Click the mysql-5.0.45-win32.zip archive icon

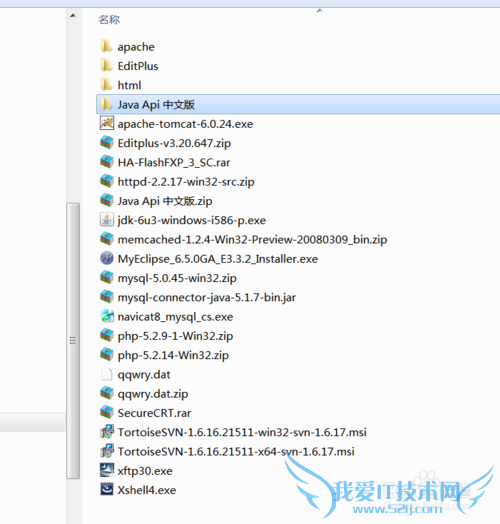click(x=107, y=278)
